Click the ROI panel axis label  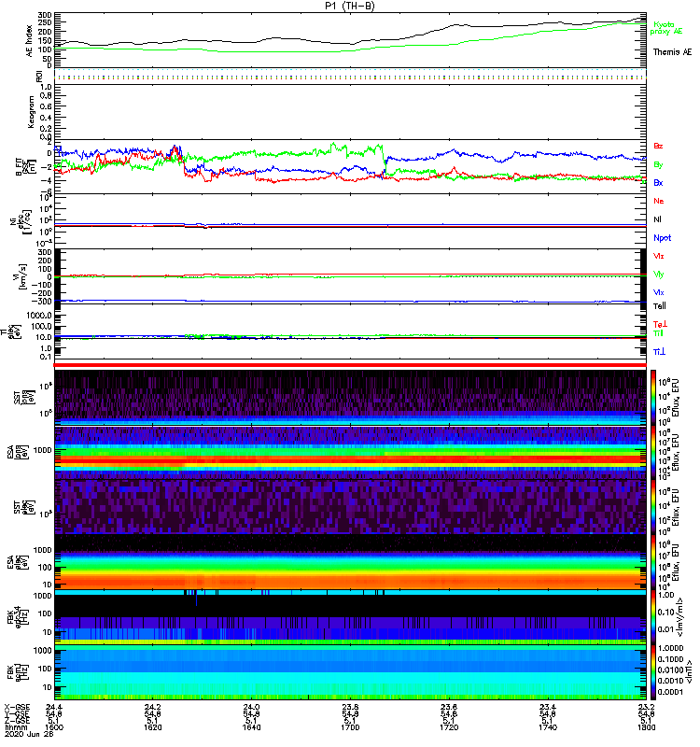pos(39,77)
